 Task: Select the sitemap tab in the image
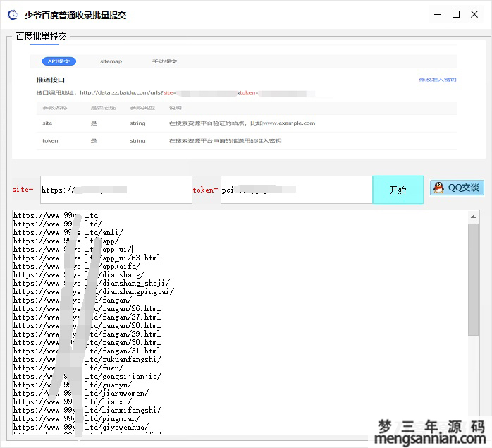111,61
